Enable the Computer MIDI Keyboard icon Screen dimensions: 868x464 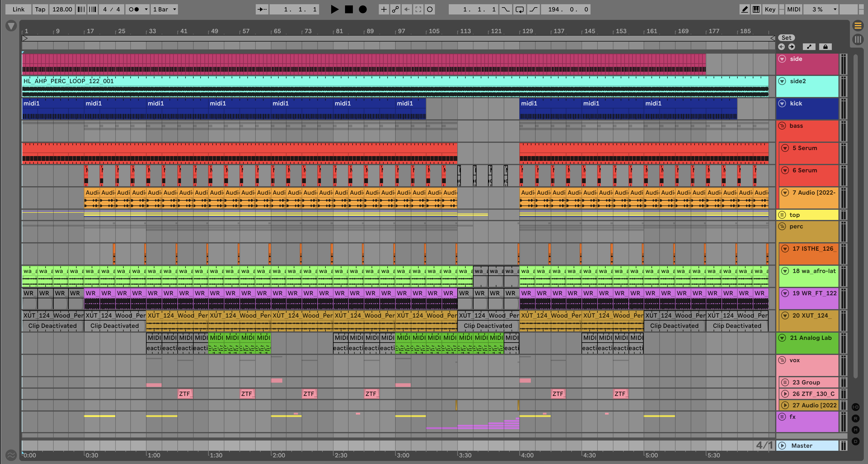tap(756, 9)
